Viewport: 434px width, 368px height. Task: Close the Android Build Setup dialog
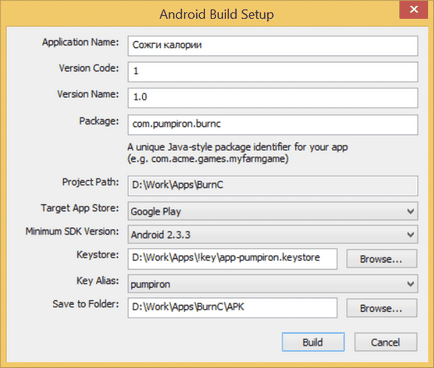click(413, 9)
